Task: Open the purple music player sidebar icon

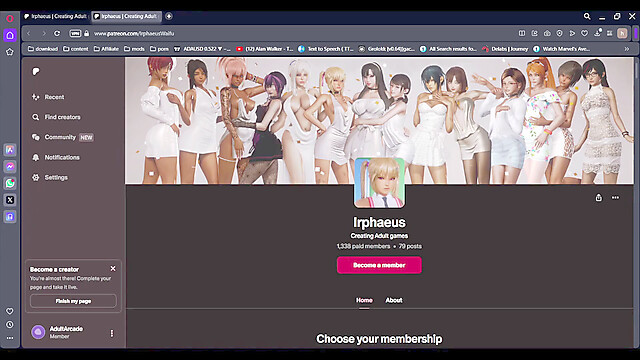Action: point(10,217)
